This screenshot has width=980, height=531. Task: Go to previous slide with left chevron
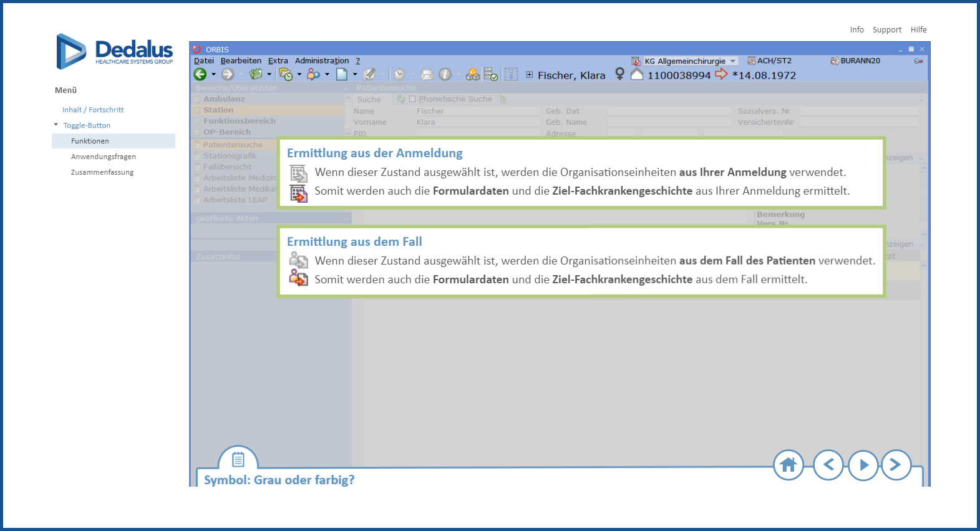coord(828,465)
